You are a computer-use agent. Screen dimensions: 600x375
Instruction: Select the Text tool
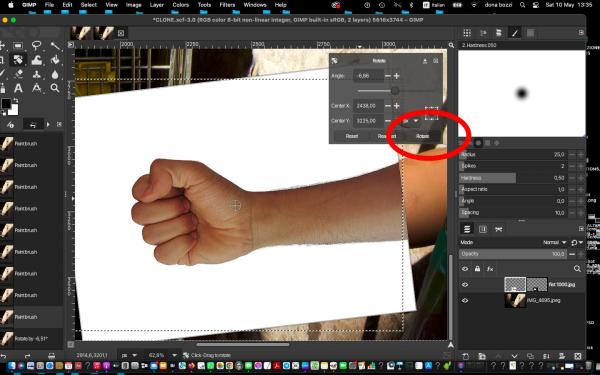(x=18, y=88)
